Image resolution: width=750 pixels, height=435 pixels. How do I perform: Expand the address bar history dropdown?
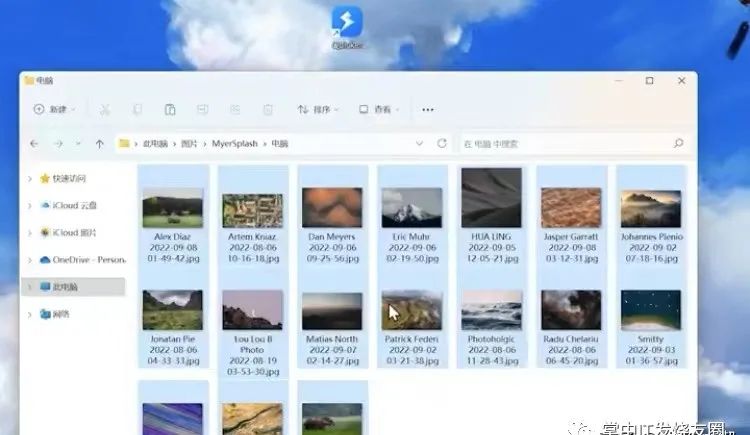point(419,144)
